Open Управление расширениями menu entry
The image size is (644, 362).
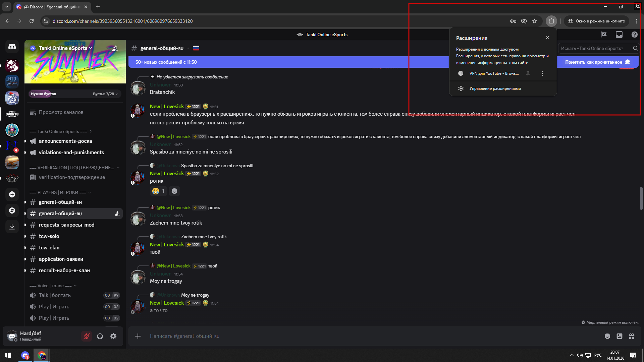[x=495, y=88]
